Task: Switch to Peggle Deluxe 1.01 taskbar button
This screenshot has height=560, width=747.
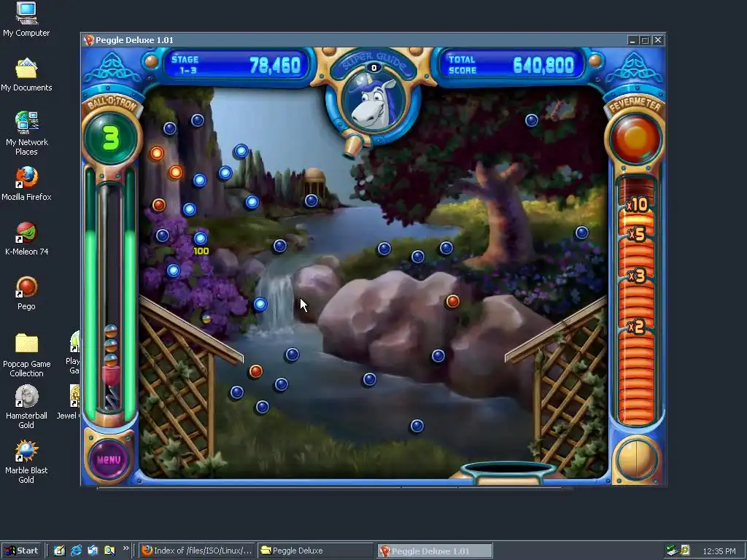Action: coord(435,551)
